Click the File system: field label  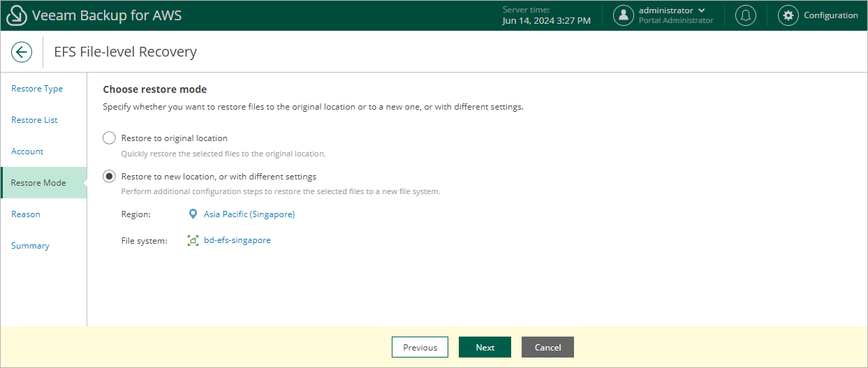(x=144, y=241)
